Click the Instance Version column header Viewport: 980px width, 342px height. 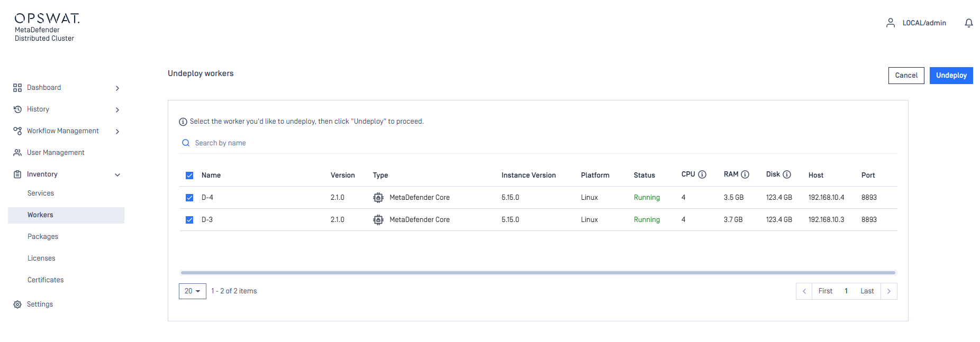tap(529, 175)
